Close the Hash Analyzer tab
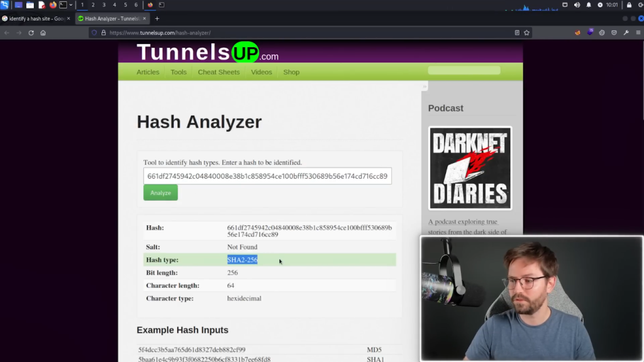Image resolution: width=644 pixels, height=362 pixels. [x=144, y=18]
